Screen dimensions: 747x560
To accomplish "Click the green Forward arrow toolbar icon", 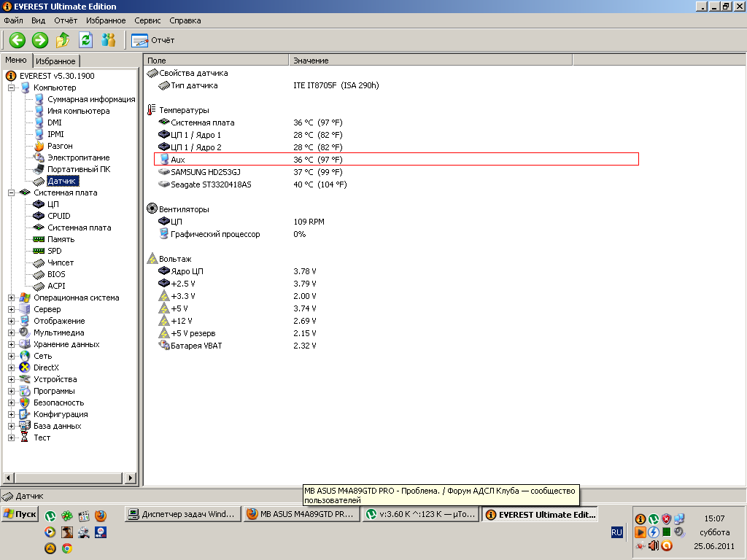I will point(40,40).
